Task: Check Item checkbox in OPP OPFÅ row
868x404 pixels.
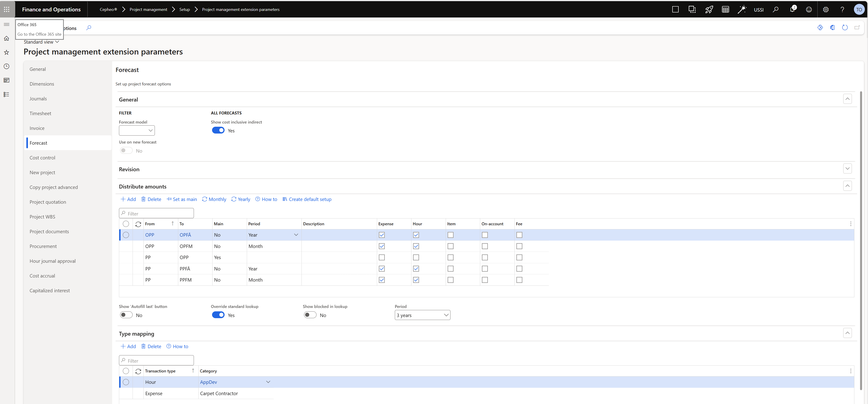Action: 450,235
